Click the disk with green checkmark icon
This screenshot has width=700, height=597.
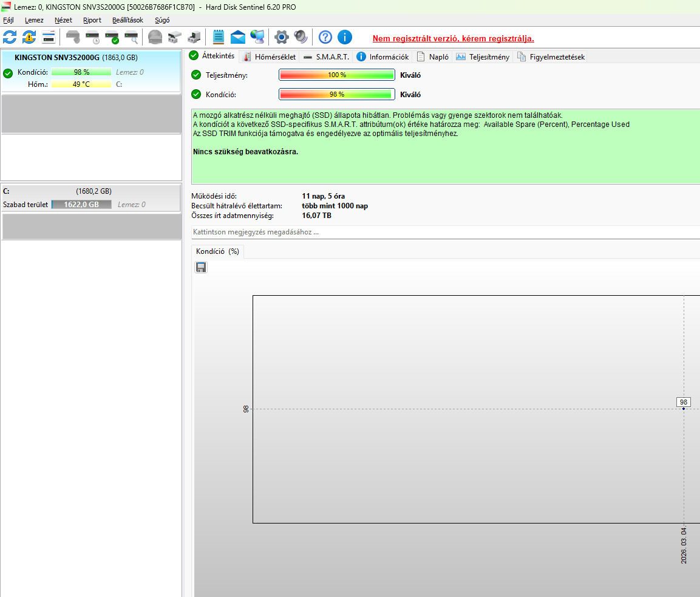coord(112,37)
